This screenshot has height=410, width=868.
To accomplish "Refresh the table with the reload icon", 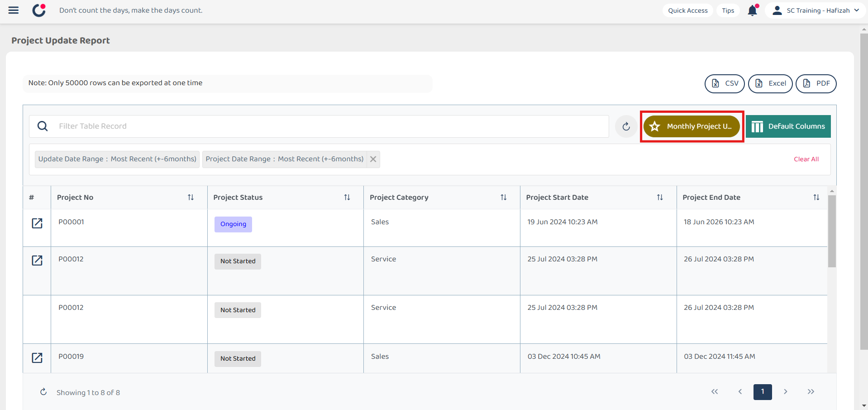I will click(x=626, y=126).
